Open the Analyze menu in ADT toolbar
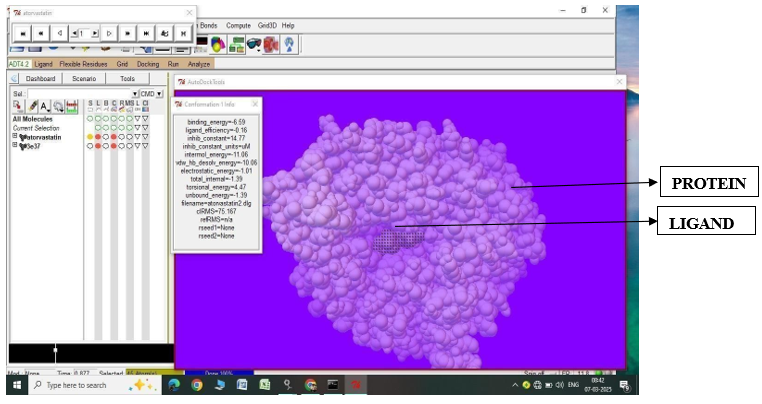762x404 pixels. [x=200, y=63]
